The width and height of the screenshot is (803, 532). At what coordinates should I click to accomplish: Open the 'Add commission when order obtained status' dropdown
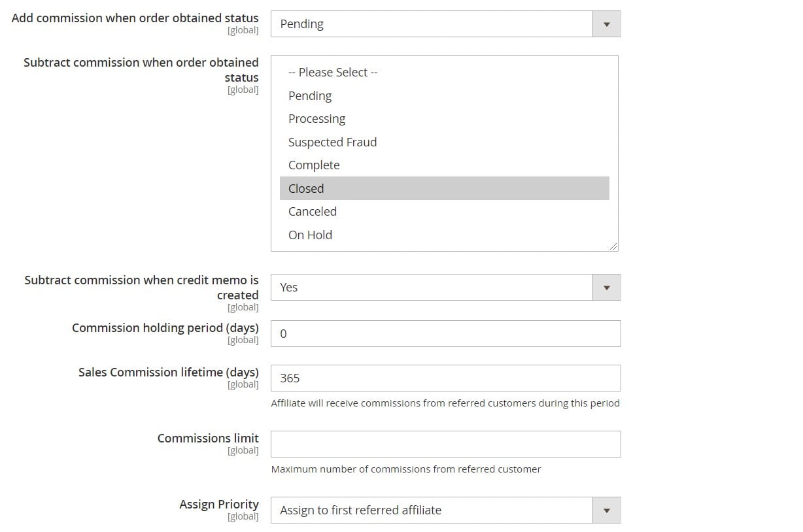coord(445,24)
